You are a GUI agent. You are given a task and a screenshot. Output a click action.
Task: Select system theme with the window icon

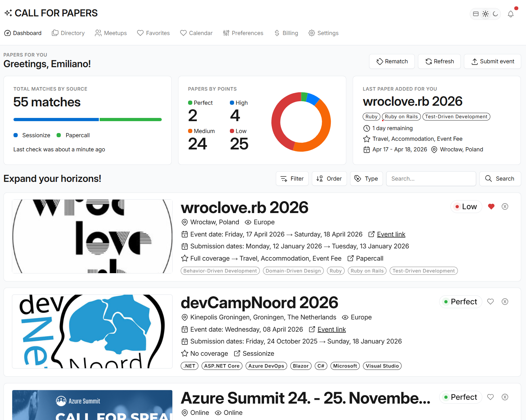click(476, 14)
